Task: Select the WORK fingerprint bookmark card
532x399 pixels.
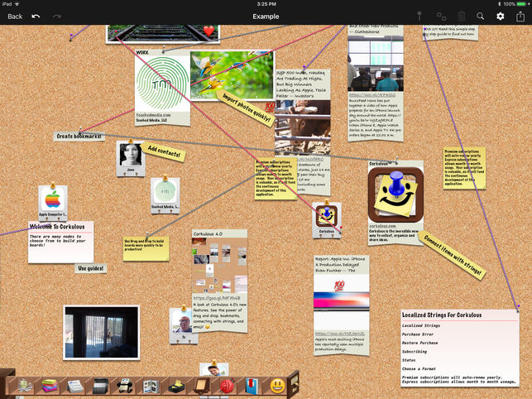Action: (162, 87)
